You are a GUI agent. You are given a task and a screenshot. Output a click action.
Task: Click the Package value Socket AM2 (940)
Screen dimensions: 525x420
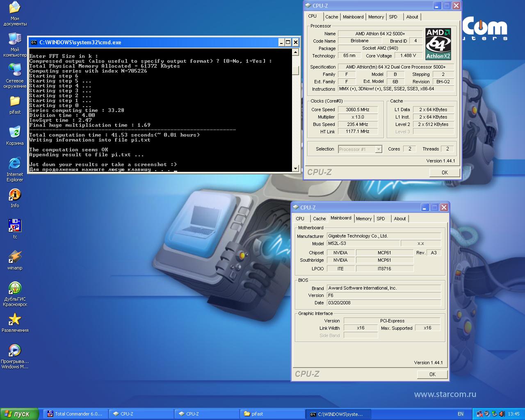[x=380, y=48]
